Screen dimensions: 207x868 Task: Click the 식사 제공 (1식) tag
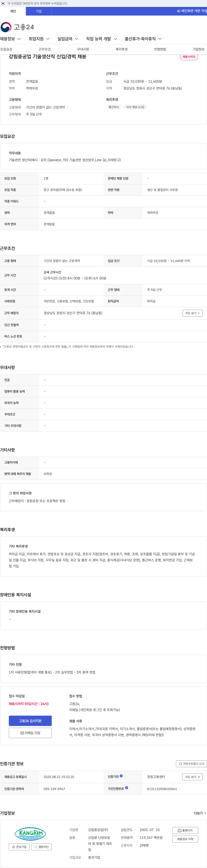tap(135, 107)
